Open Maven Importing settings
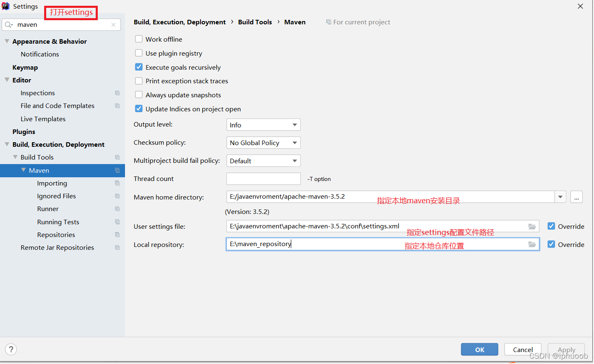This screenshot has width=594, height=364. point(52,183)
